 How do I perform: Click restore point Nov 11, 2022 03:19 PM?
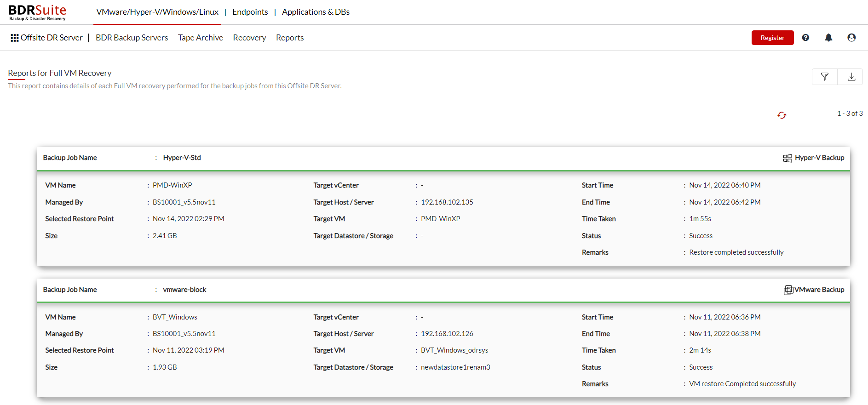[189, 350]
